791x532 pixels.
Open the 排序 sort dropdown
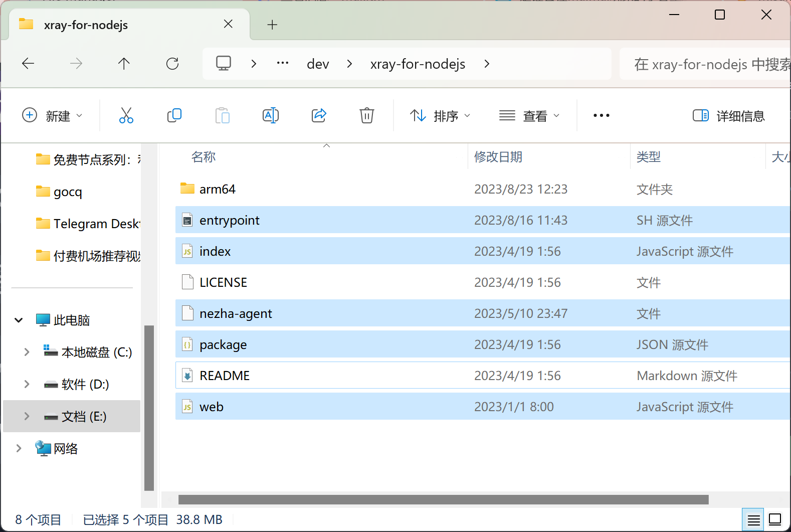coord(440,116)
